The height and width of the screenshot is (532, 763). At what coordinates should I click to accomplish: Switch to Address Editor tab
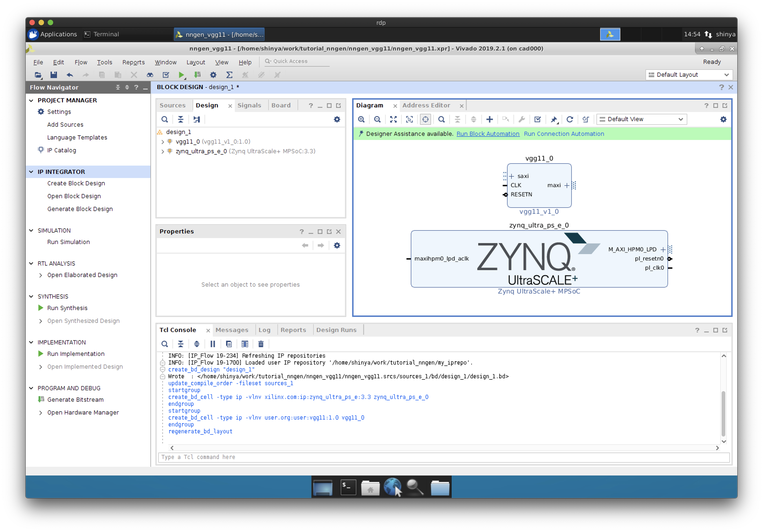pos(426,105)
